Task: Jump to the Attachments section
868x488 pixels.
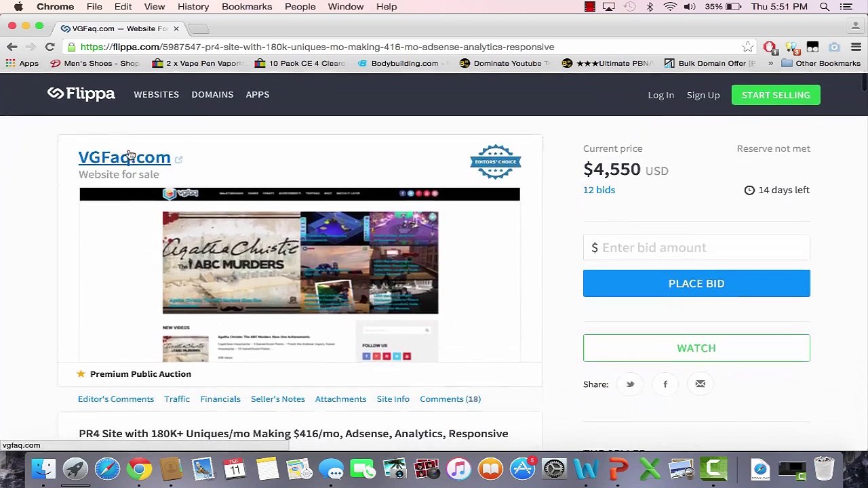Action: click(x=340, y=399)
